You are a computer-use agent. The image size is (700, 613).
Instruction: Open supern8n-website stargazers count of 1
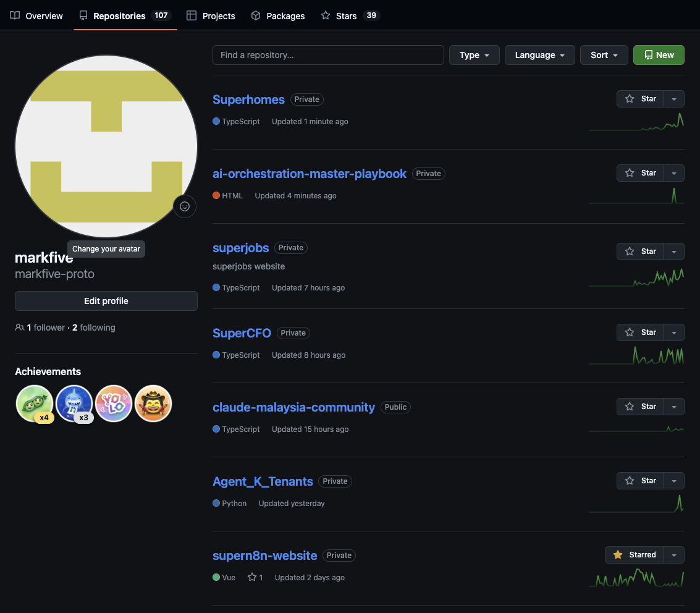pyautogui.click(x=255, y=577)
